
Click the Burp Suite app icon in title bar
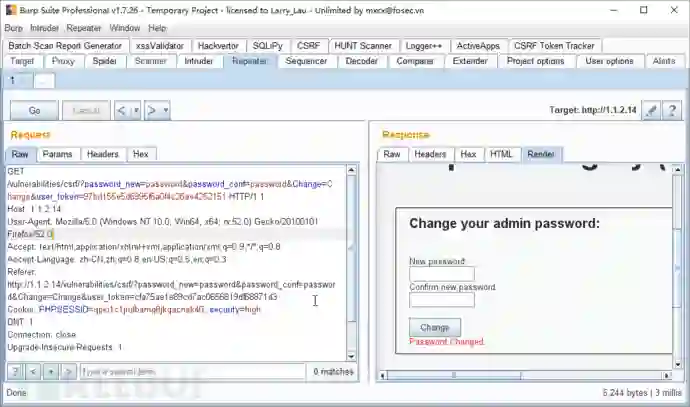(11, 10)
